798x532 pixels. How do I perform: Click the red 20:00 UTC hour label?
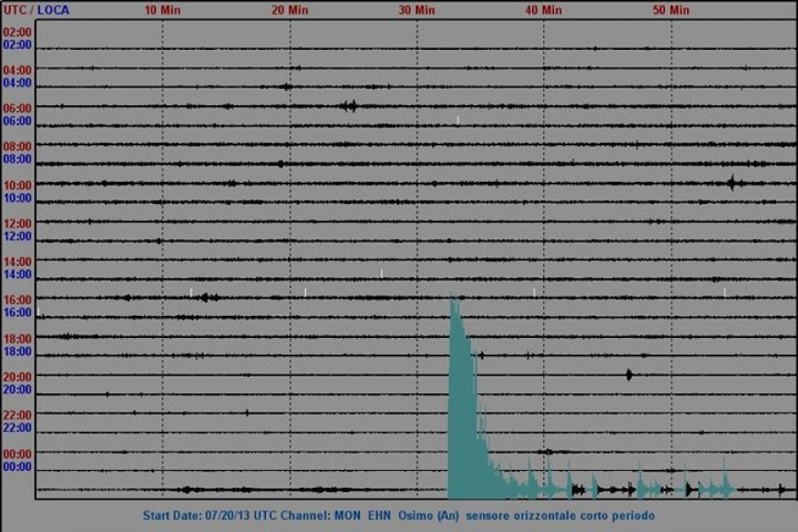(x=18, y=377)
